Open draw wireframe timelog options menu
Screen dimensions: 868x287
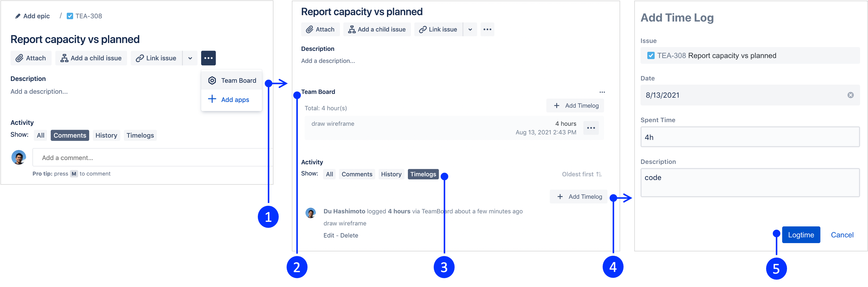[591, 128]
